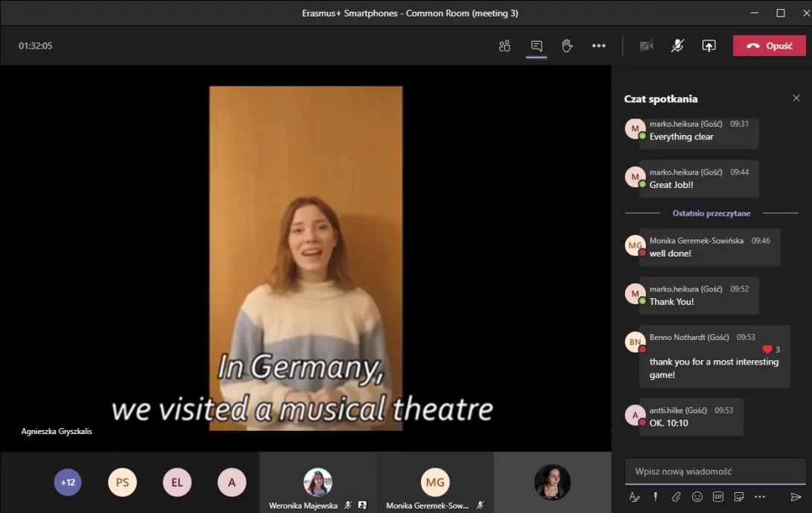Turn on the camera
Screen dimensions: 812x513
646,45
